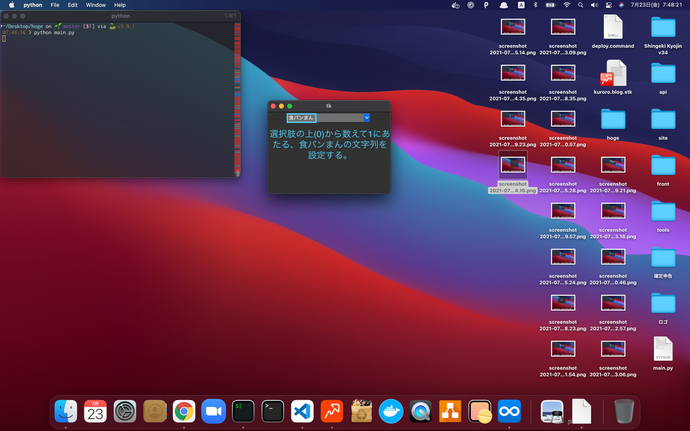This screenshot has width=690, height=431.
Task: Click the terminal scrollbar on right edge
Action: (x=238, y=99)
